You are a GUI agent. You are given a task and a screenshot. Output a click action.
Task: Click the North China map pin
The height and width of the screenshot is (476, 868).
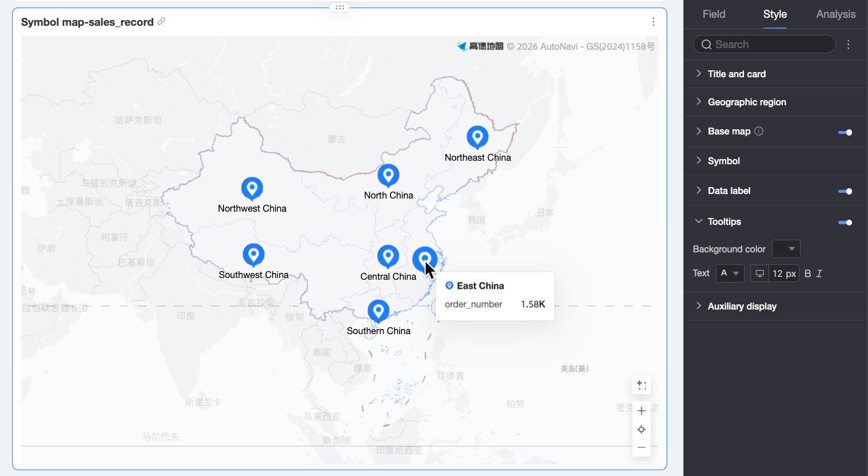[x=388, y=175]
